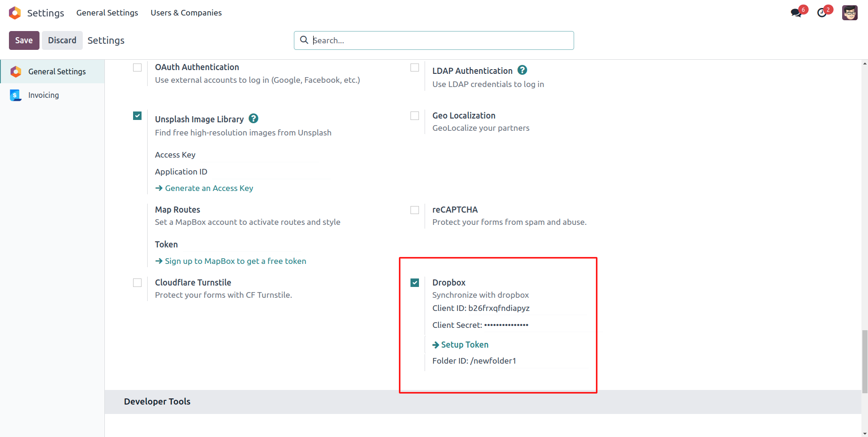This screenshot has height=437, width=868.
Task: Uncheck the Dropbox checkbox
Action: 415,283
